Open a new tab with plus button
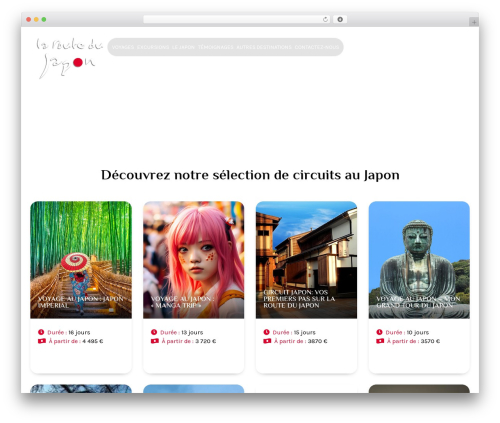Screen dimensions: 500x423 pos(474,22)
